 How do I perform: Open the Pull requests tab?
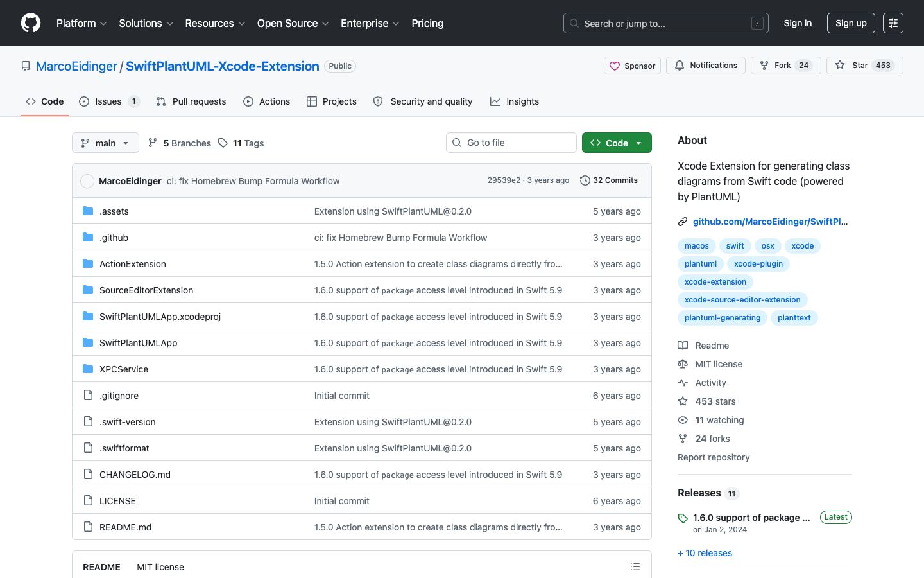(x=191, y=101)
